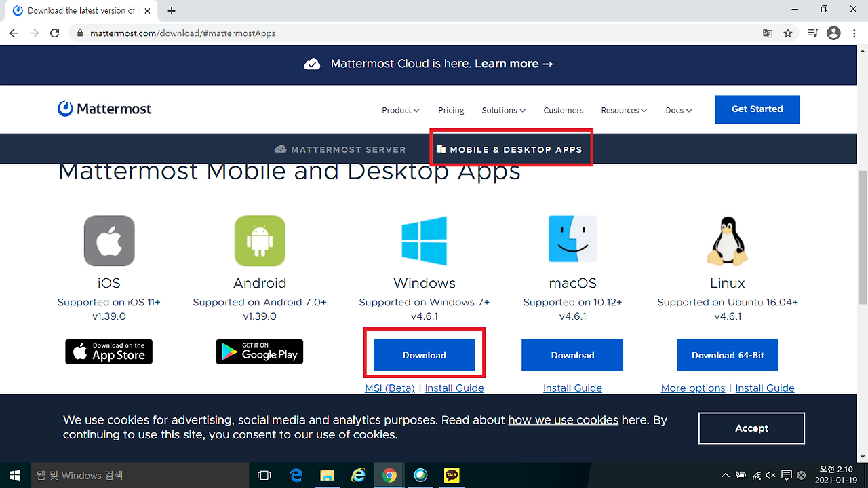The height and width of the screenshot is (488, 868).
Task: Get it on Google Play badge
Action: (x=260, y=352)
